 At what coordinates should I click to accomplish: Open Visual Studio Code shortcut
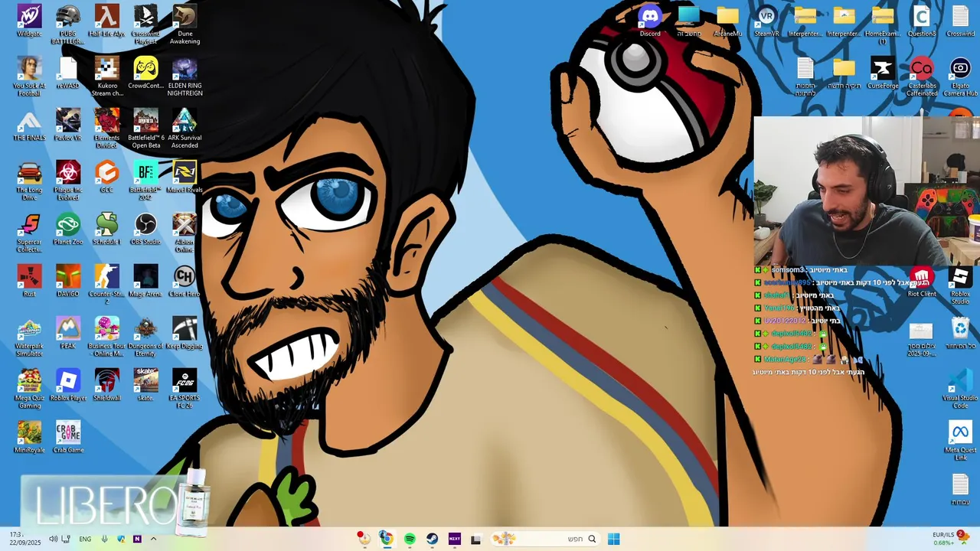click(960, 389)
